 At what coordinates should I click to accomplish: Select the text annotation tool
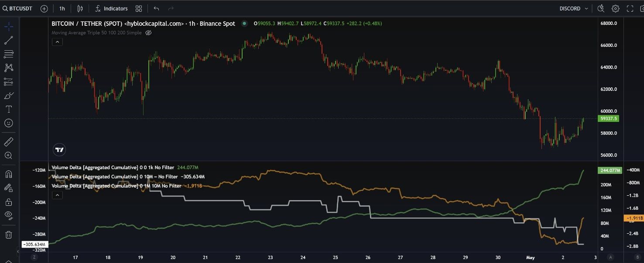pos(8,109)
